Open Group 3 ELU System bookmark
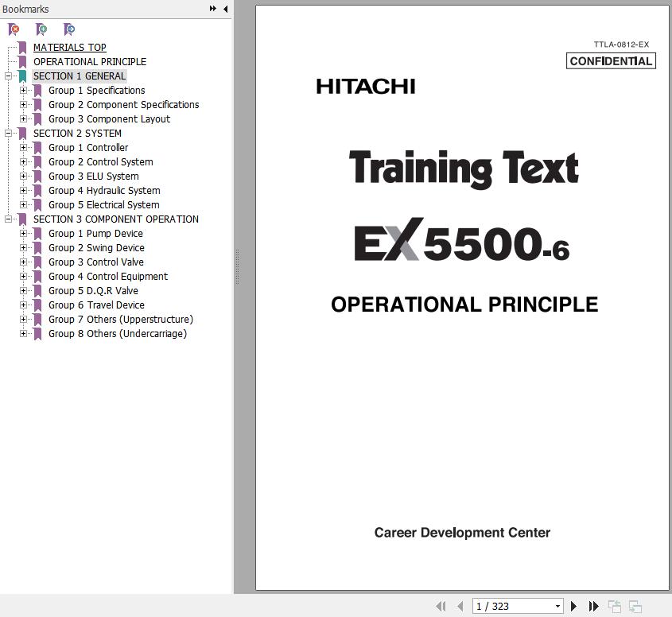Screen dimensions: 672x617 tap(94, 176)
